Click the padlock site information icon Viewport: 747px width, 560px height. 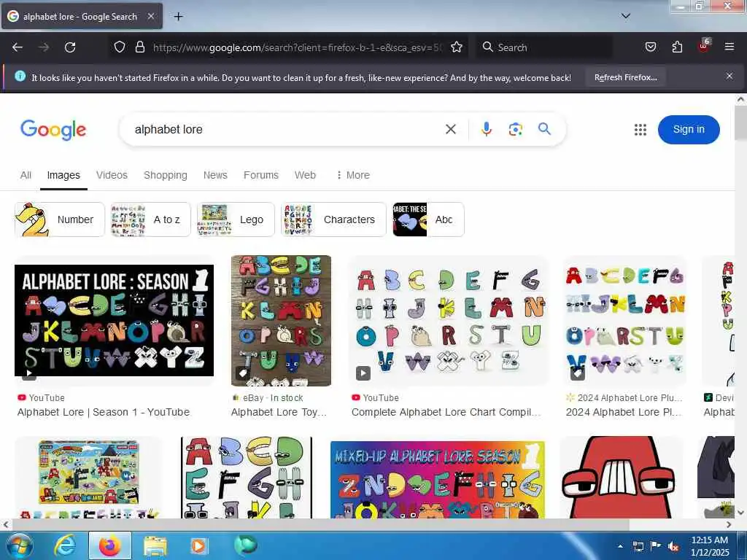coord(139,47)
